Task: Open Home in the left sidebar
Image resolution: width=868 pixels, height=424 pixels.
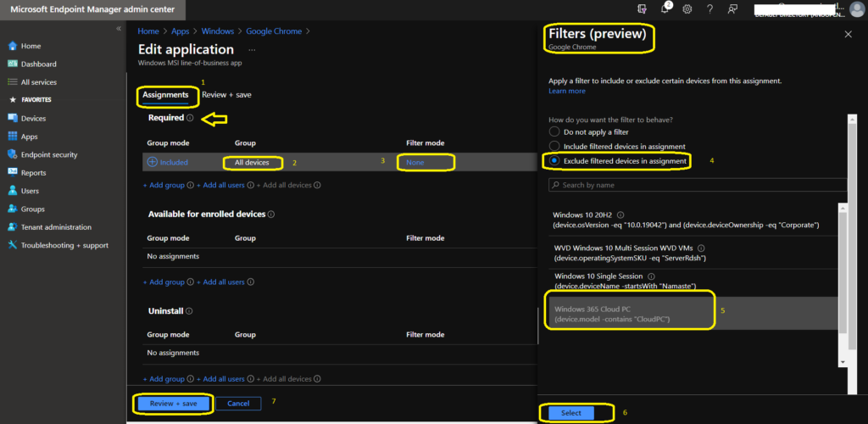Action: coord(31,46)
